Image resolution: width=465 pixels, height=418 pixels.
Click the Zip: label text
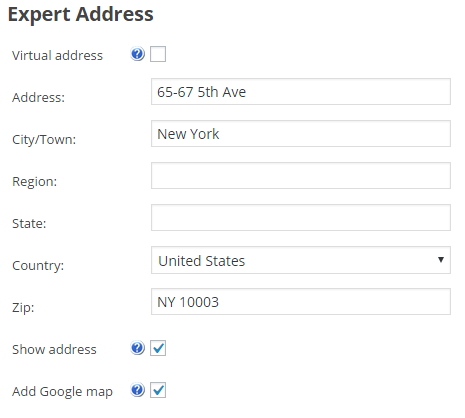coord(23,307)
